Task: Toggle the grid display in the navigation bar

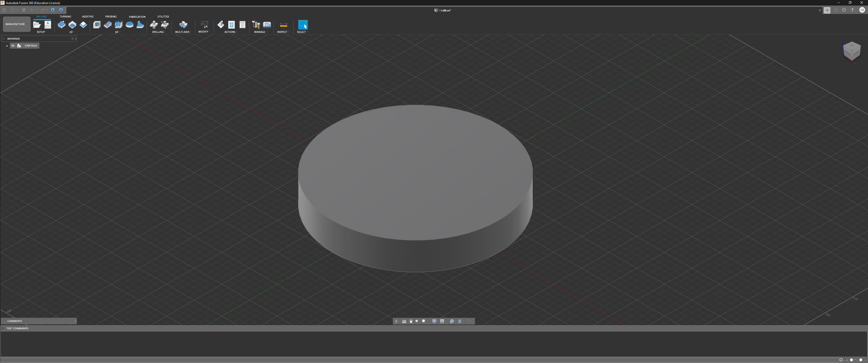Action: pos(442,321)
